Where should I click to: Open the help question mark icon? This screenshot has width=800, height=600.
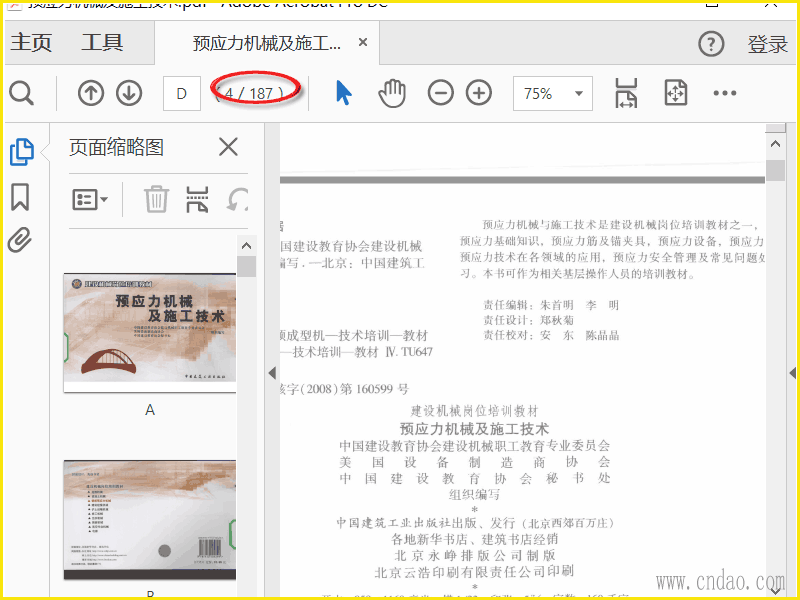click(x=711, y=44)
